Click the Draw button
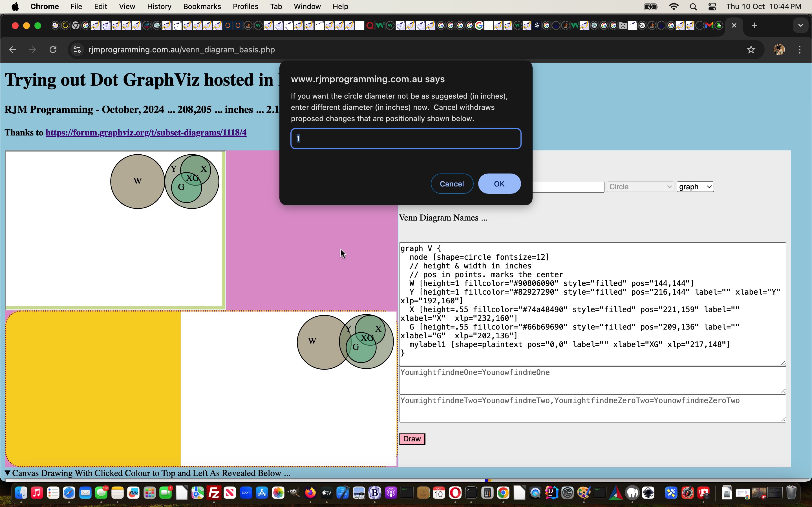812x507 pixels. 412,439
